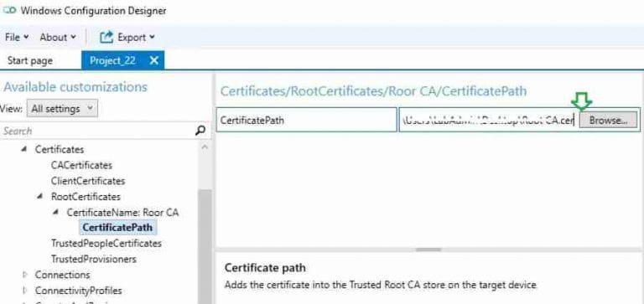Click the Certificate path description heading
Image resolution: width=644 pixels, height=304 pixels.
pyautogui.click(x=265, y=268)
